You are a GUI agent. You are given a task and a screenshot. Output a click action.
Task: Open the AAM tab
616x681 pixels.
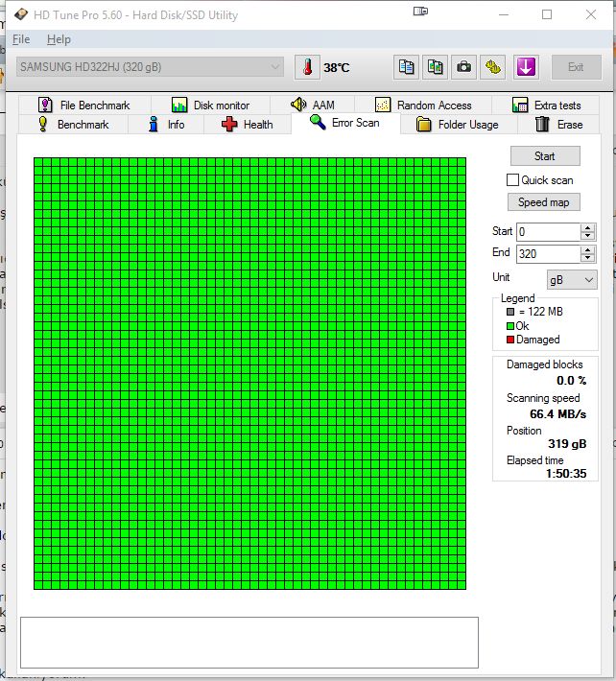click(x=313, y=106)
